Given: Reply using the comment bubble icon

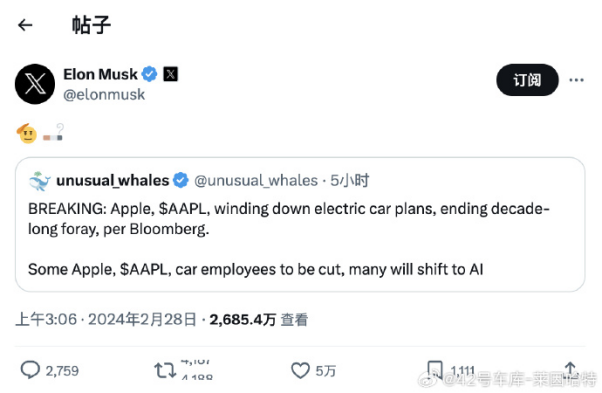Looking at the screenshot, I should (x=30, y=370).
